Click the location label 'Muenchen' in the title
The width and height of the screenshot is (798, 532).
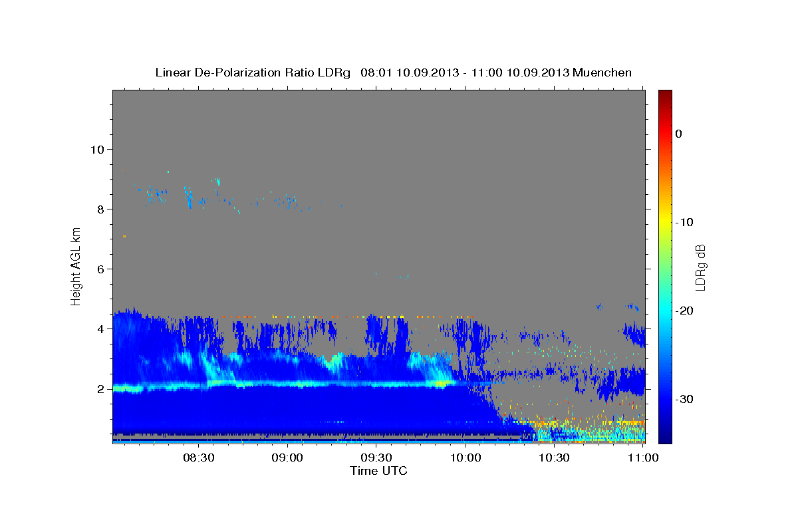click(602, 72)
